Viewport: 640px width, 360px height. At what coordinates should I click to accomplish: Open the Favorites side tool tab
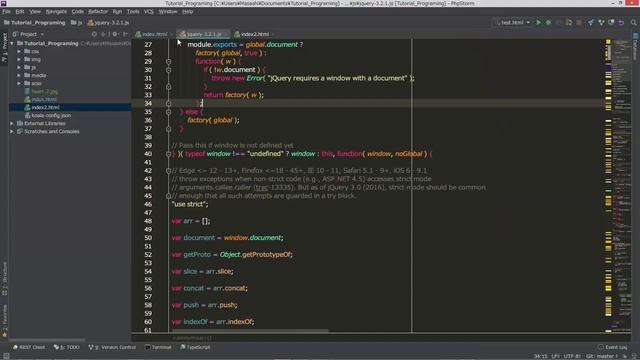(4, 321)
